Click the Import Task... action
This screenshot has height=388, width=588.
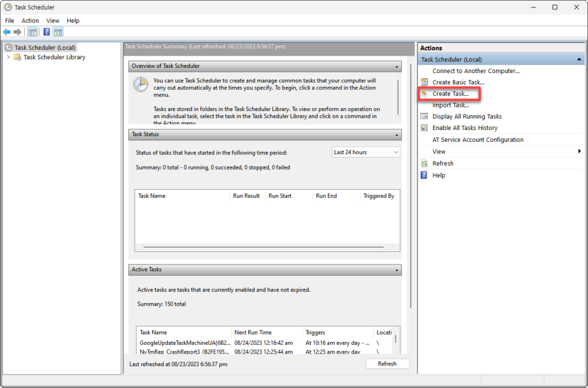450,105
